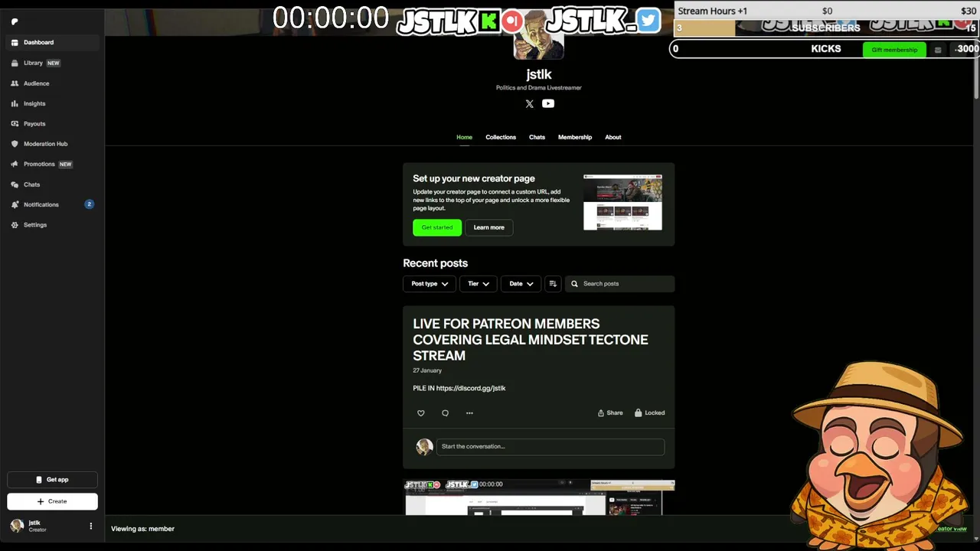Open Promotions in the sidebar
Image resolution: width=980 pixels, height=551 pixels.
click(x=52, y=164)
